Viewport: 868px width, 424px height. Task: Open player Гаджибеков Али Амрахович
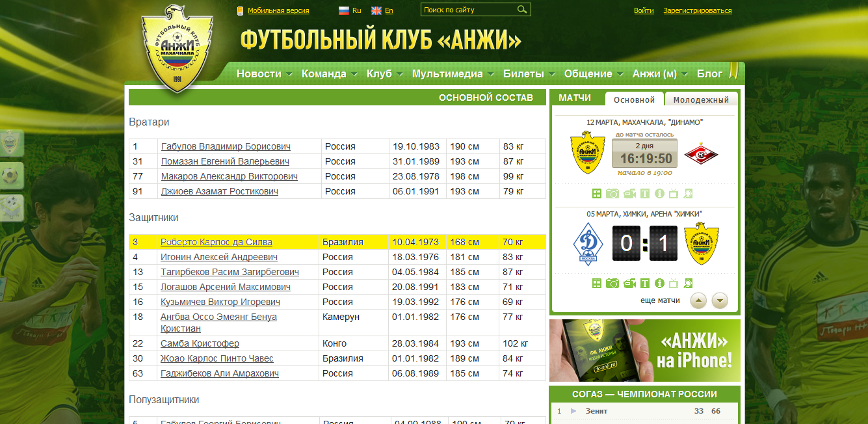(220, 373)
